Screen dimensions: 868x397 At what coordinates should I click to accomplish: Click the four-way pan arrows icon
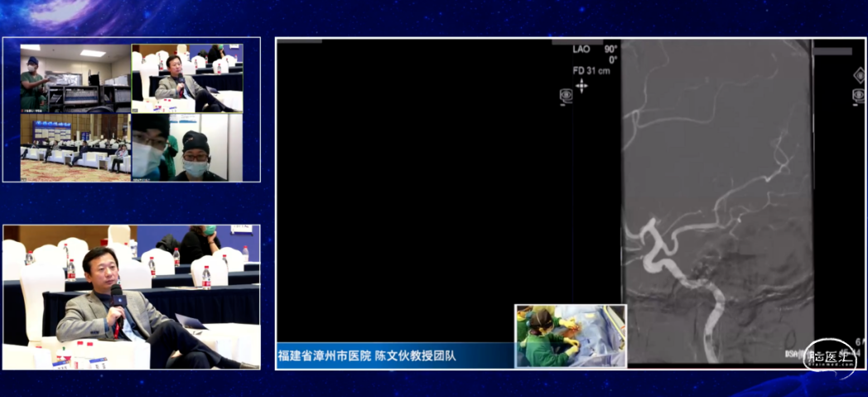581,85
